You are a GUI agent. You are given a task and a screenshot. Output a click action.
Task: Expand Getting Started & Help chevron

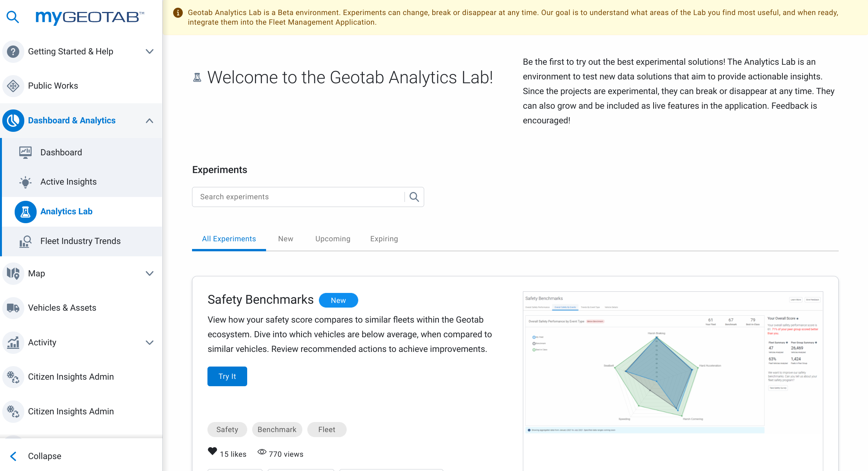click(x=150, y=52)
